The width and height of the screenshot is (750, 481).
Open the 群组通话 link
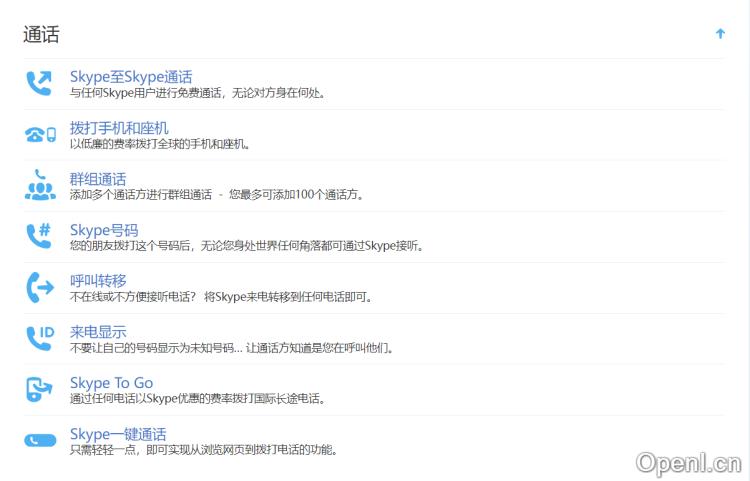coord(98,179)
